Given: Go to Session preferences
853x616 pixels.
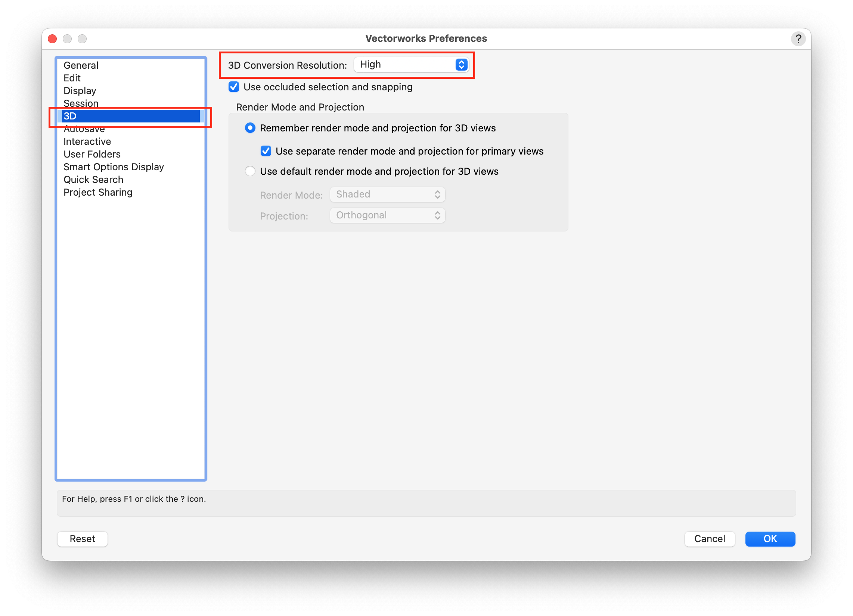Looking at the screenshot, I should point(81,103).
